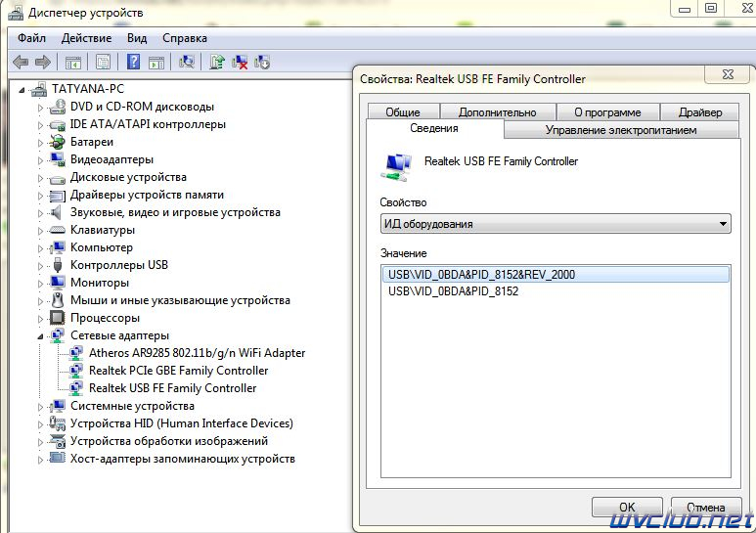
Task: Select Realtek PCIe GBE Family Controller
Action: (x=178, y=371)
